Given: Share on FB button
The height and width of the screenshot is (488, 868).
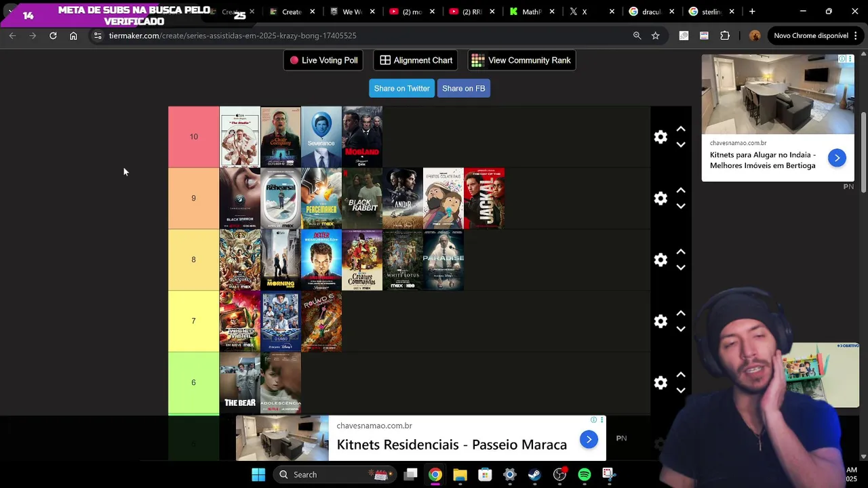Looking at the screenshot, I should click(463, 88).
